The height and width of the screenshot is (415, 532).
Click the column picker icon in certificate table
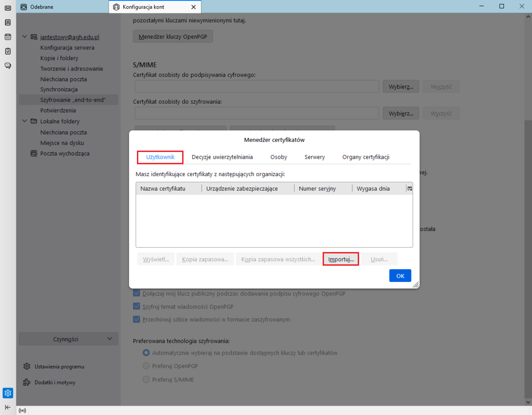[409, 188]
